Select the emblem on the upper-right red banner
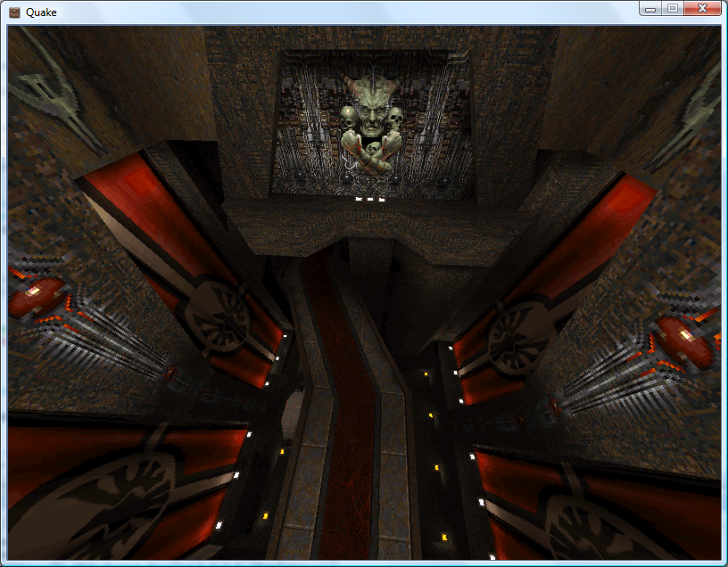The height and width of the screenshot is (567, 728). pyautogui.click(x=510, y=336)
